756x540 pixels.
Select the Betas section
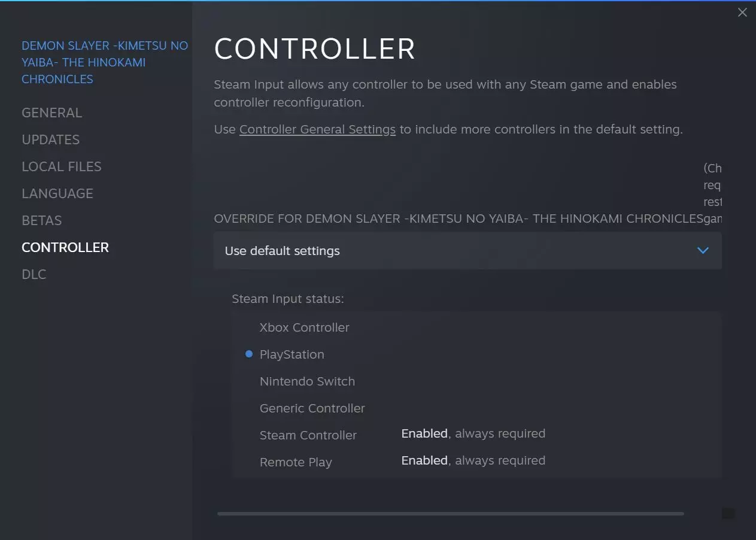[x=41, y=221]
